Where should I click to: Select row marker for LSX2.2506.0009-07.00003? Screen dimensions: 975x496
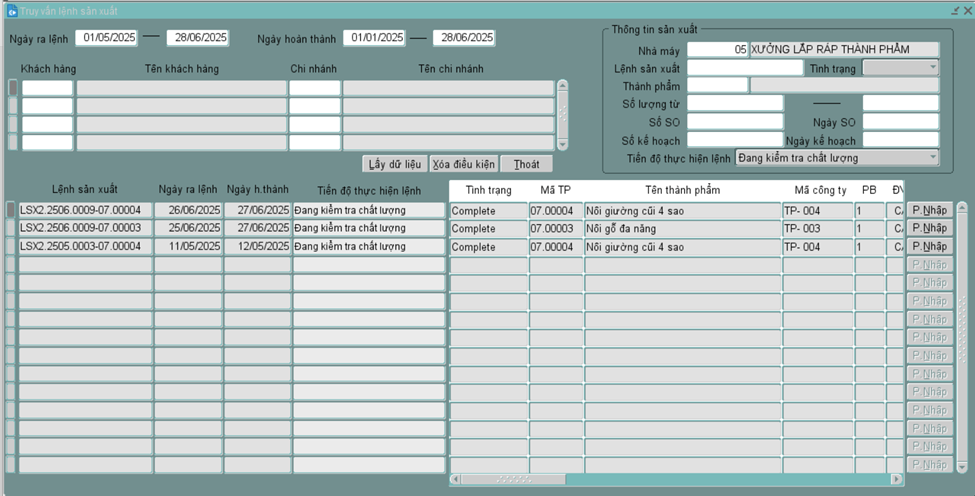11,228
